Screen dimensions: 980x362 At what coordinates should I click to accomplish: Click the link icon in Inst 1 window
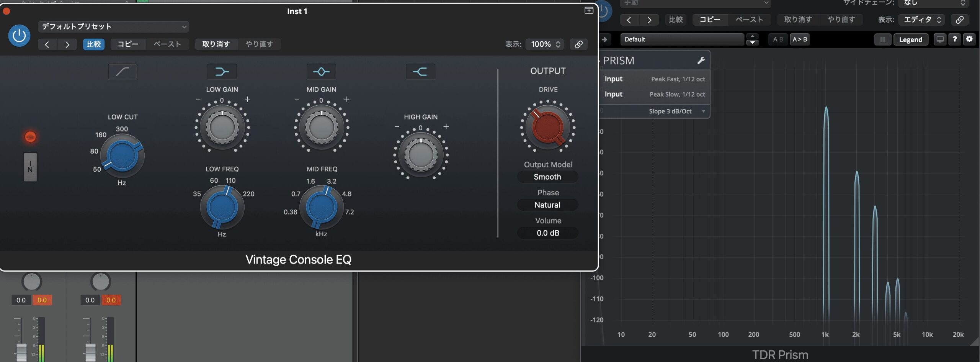578,44
